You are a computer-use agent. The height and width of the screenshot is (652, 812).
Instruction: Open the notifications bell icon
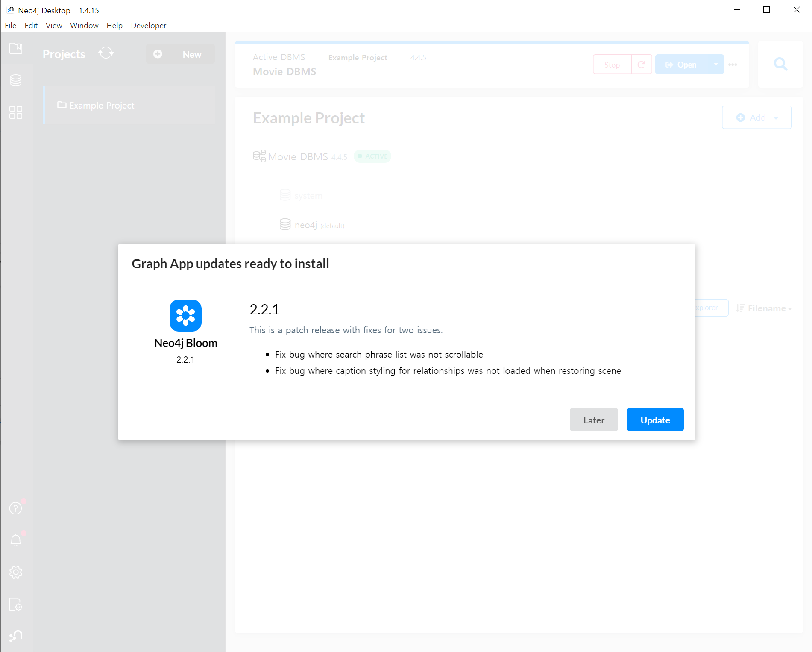point(16,540)
